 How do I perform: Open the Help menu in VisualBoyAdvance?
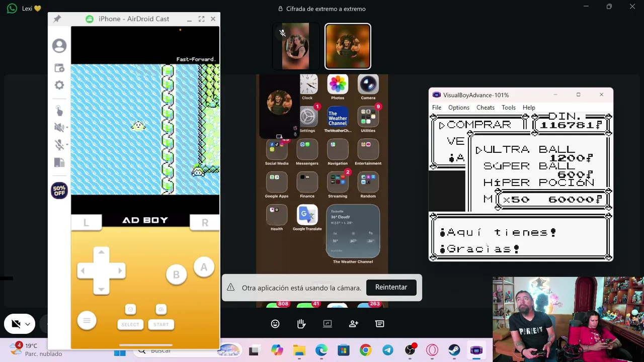[529, 108]
